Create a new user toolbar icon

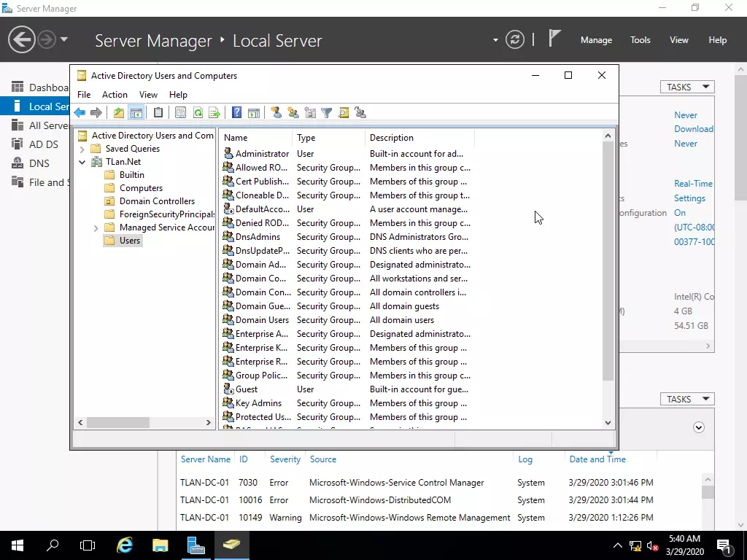(x=276, y=113)
